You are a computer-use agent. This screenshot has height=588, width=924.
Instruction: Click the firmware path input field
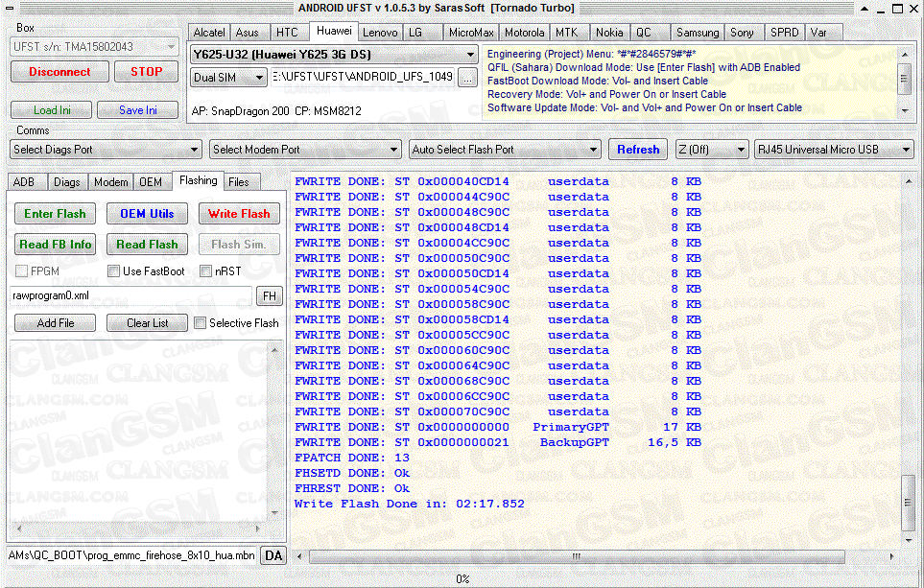pyautogui.click(x=363, y=77)
